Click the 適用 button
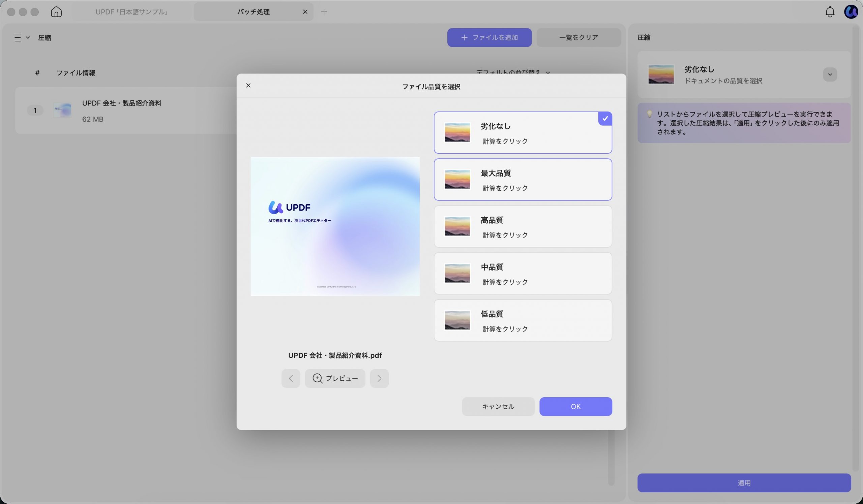The width and height of the screenshot is (863, 504). (x=744, y=482)
